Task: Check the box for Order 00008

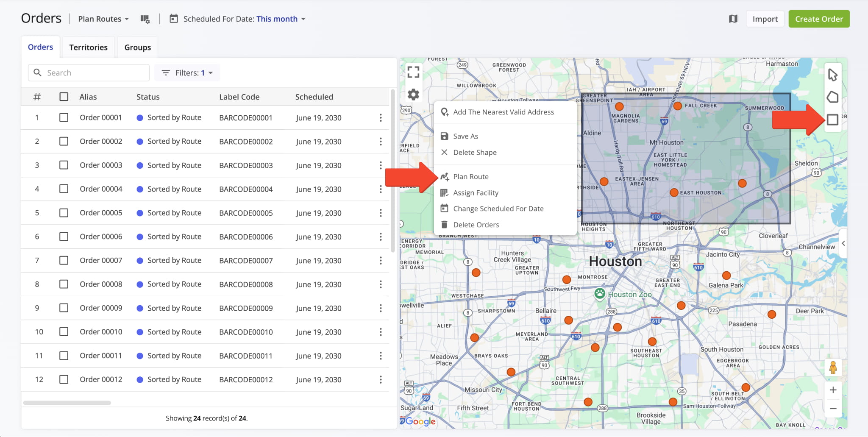Action: 64,284
